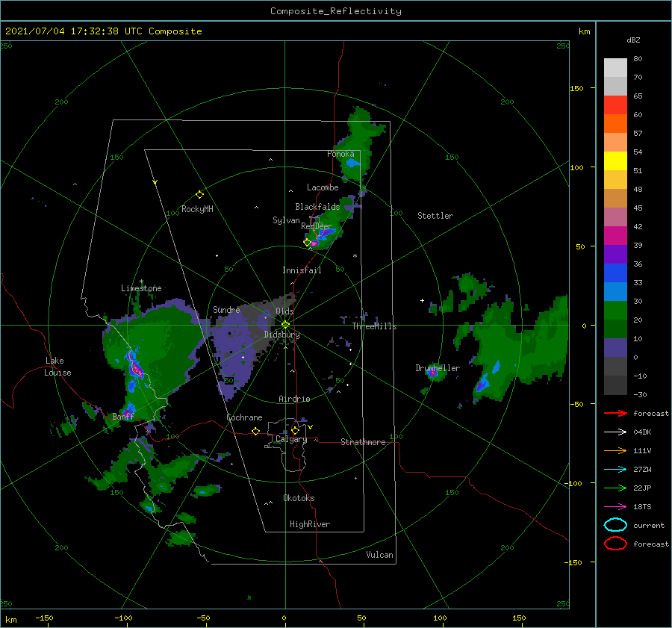Click the yellow diamond marker near Cochrane

point(255,431)
